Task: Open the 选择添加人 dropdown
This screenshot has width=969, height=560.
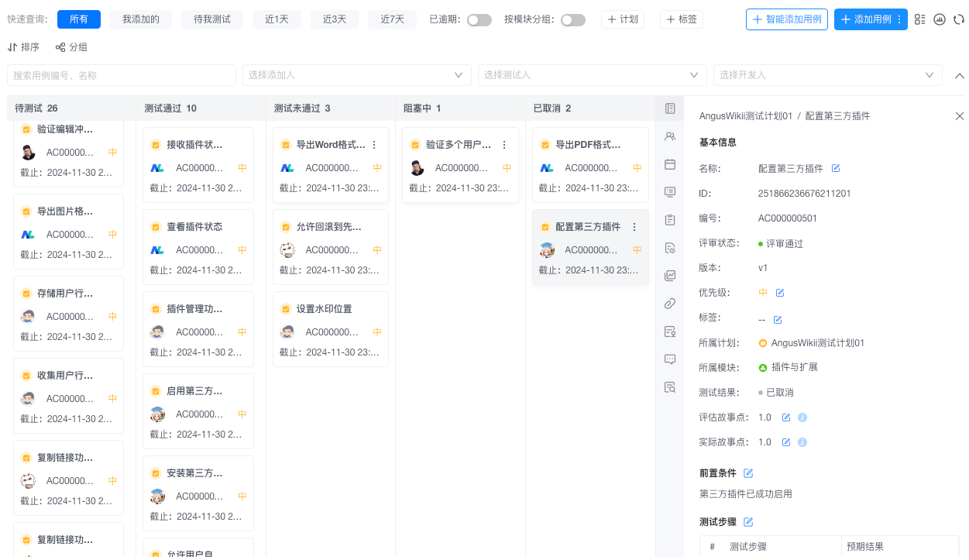Action: 357,75
